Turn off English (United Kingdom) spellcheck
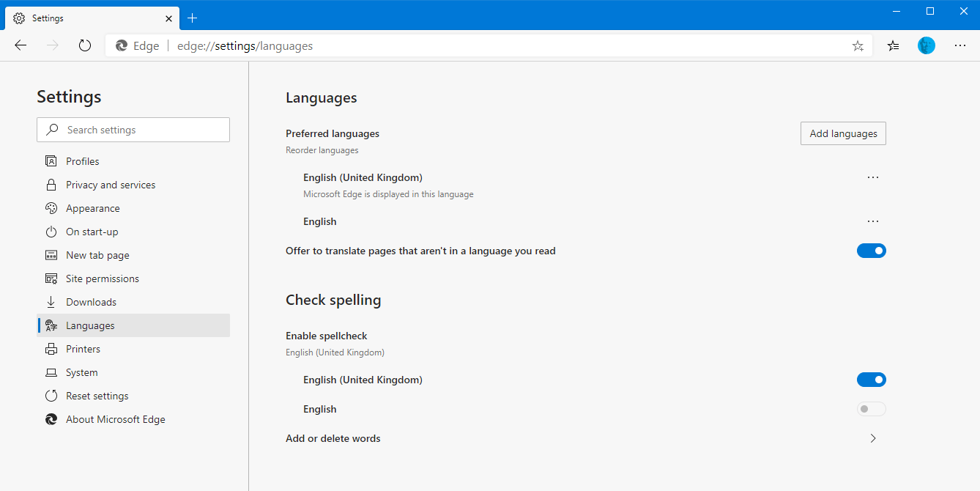This screenshot has height=491, width=980. (871, 380)
